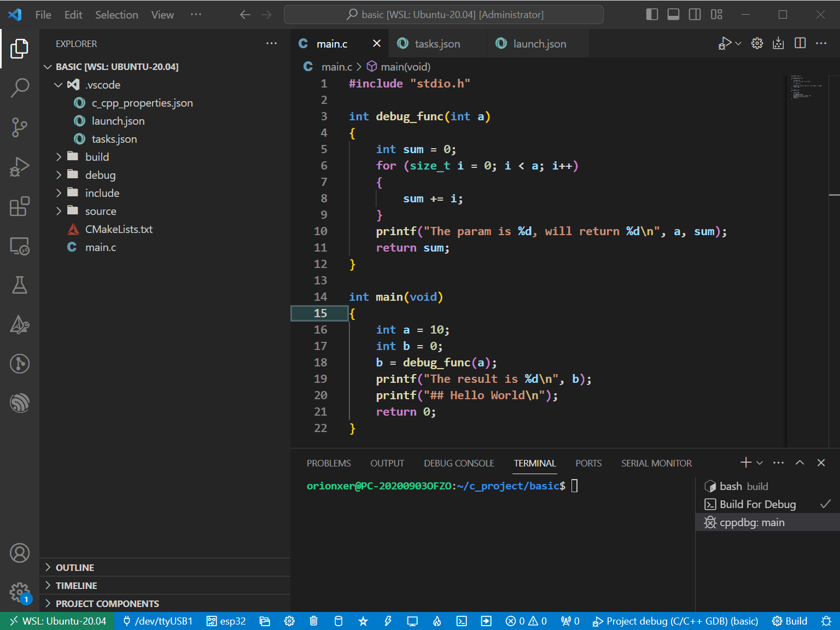This screenshot has height=630, width=840.
Task: Open the Testing flask icon
Action: pyautogui.click(x=20, y=285)
